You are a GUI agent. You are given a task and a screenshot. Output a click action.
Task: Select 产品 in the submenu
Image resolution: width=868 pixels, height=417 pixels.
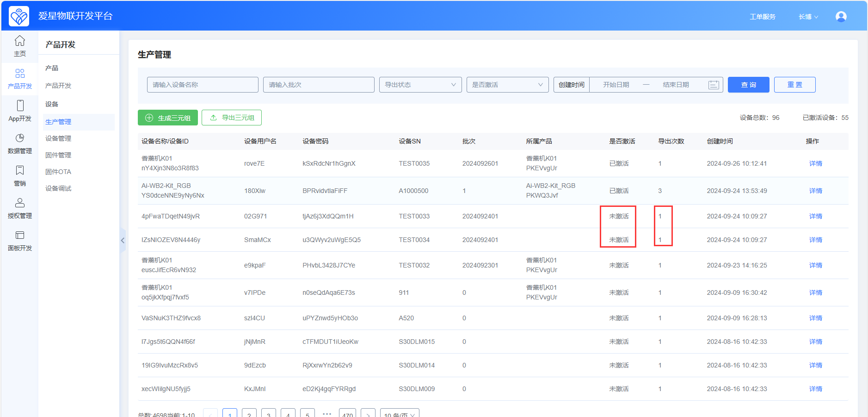(52, 68)
